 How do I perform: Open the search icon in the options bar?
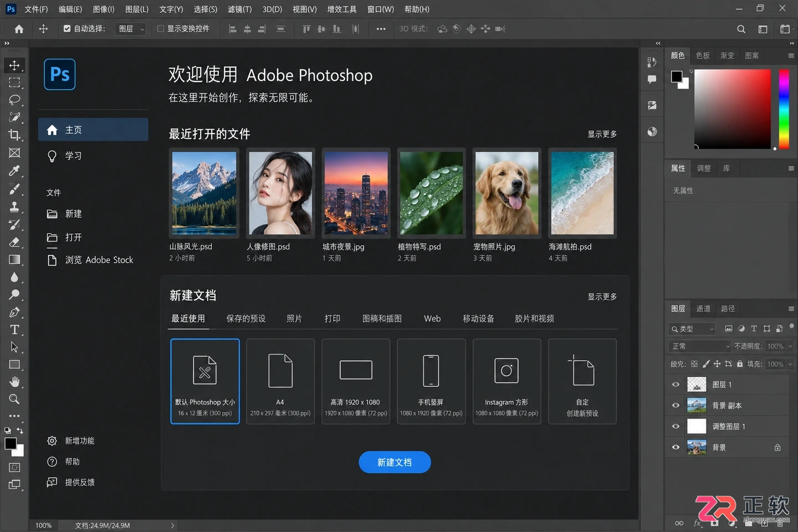point(741,29)
